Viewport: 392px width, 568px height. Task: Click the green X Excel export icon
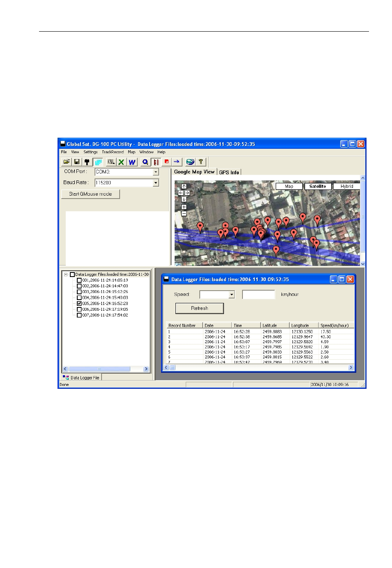click(121, 162)
